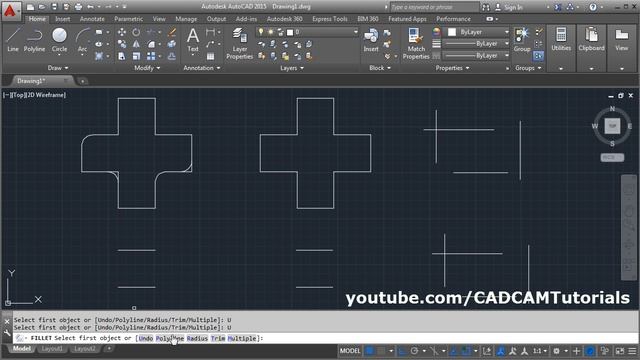This screenshot has height=360, width=640.
Task: Toggle polar tracking in status bar
Action: point(415,351)
